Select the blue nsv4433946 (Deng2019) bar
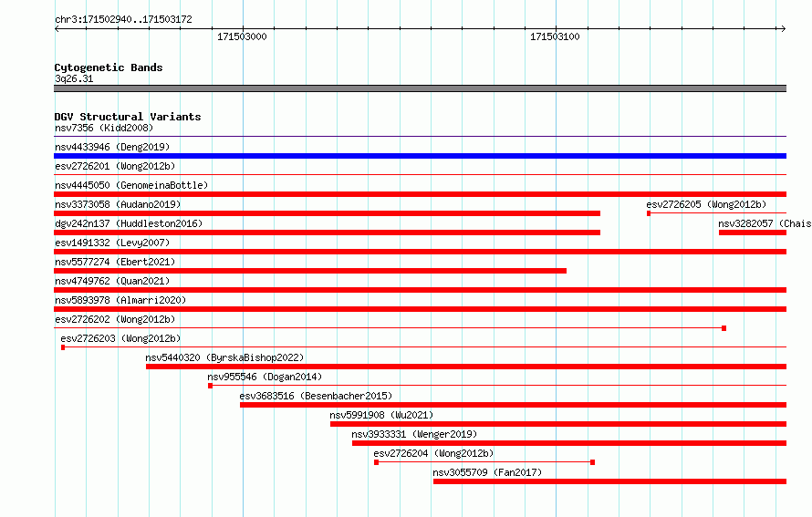The width and height of the screenshot is (812, 517). click(x=420, y=156)
